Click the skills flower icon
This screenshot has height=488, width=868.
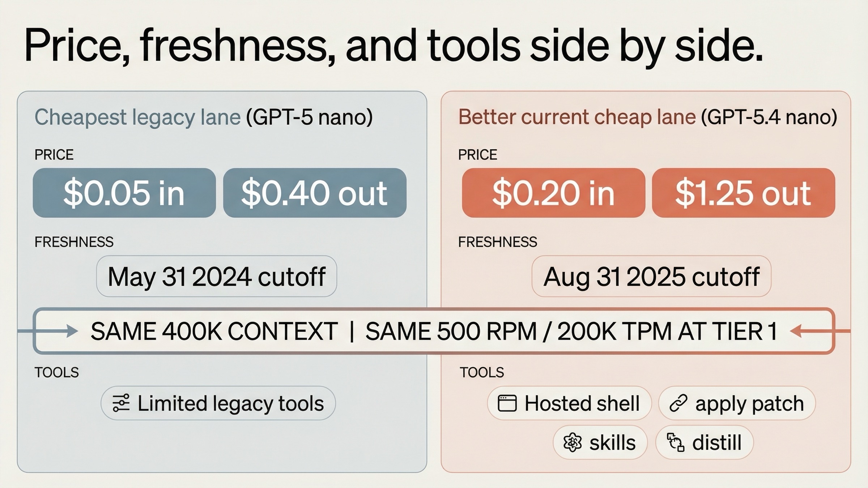[x=573, y=443]
